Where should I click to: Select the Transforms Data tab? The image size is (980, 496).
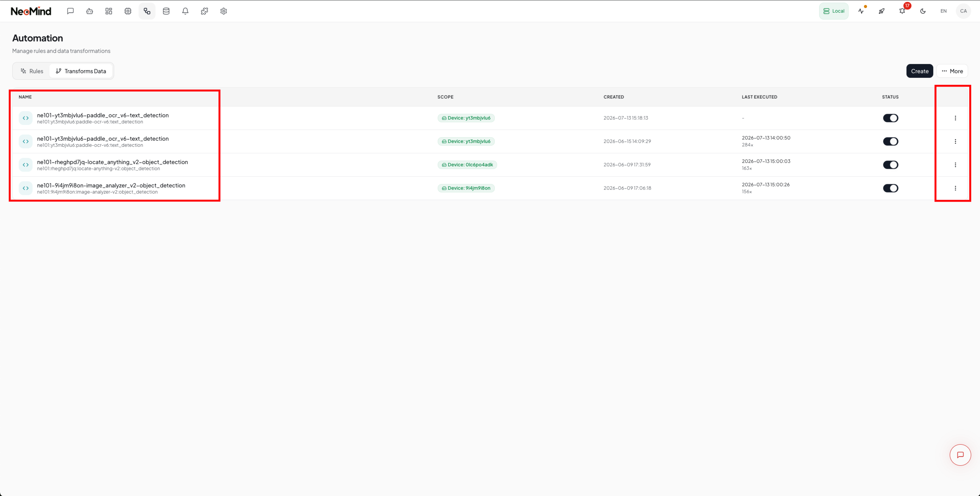[x=81, y=71]
